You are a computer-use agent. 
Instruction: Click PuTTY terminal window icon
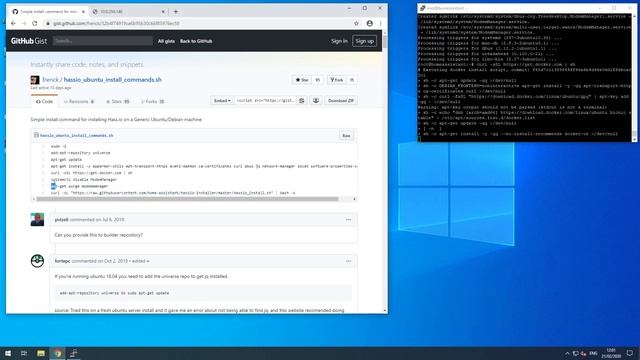coord(422,8)
